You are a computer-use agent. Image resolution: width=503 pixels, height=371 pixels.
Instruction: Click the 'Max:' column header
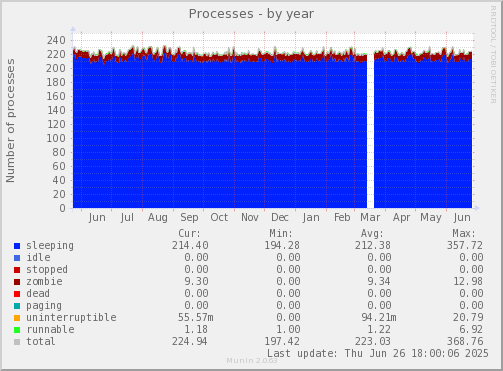click(464, 233)
